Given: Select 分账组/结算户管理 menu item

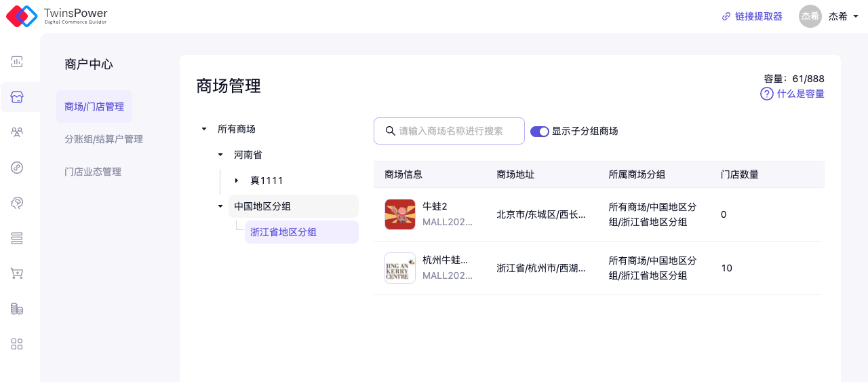Looking at the screenshot, I should (x=104, y=139).
